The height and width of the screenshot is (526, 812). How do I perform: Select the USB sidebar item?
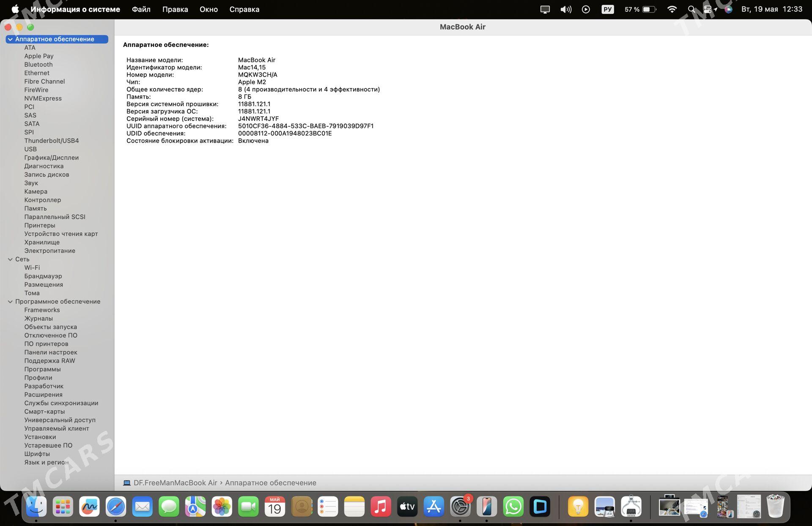[30, 149]
